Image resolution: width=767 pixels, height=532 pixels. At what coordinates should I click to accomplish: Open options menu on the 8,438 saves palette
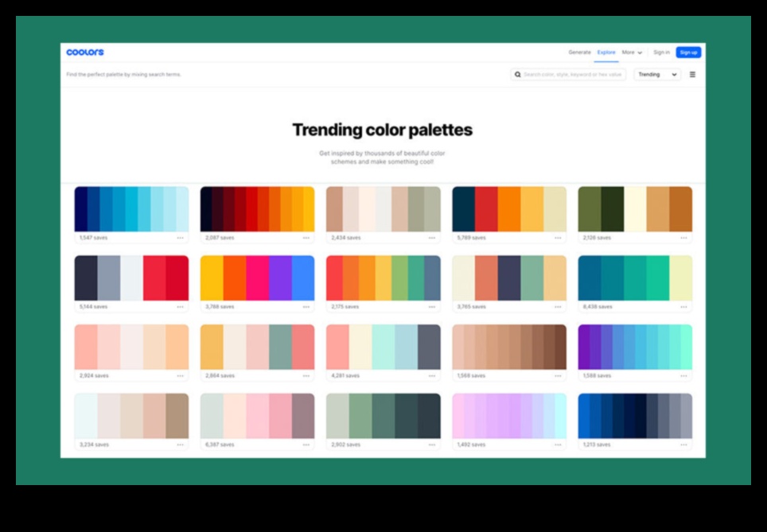683,305
